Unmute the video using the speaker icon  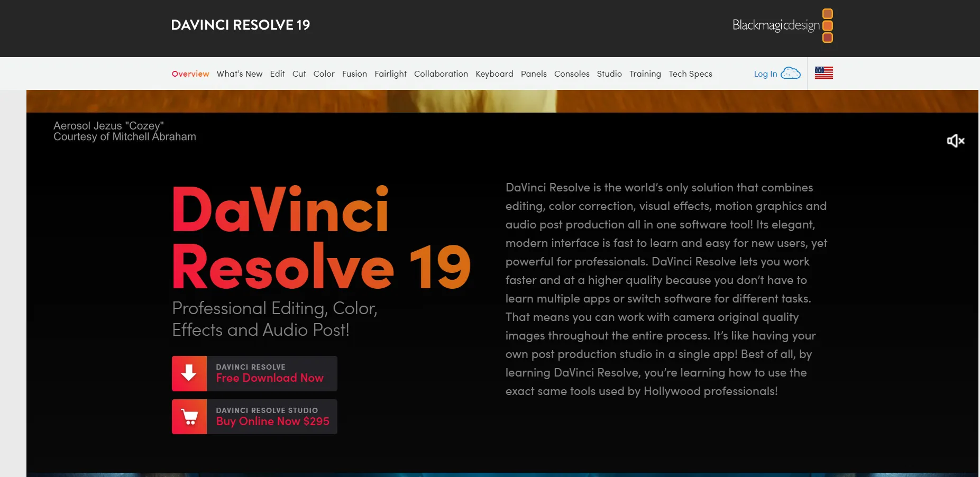point(955,141)
